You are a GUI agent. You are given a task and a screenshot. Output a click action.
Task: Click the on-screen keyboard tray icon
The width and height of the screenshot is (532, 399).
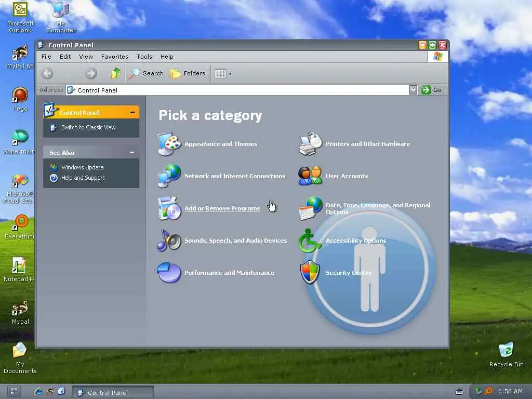coord(459,392)
